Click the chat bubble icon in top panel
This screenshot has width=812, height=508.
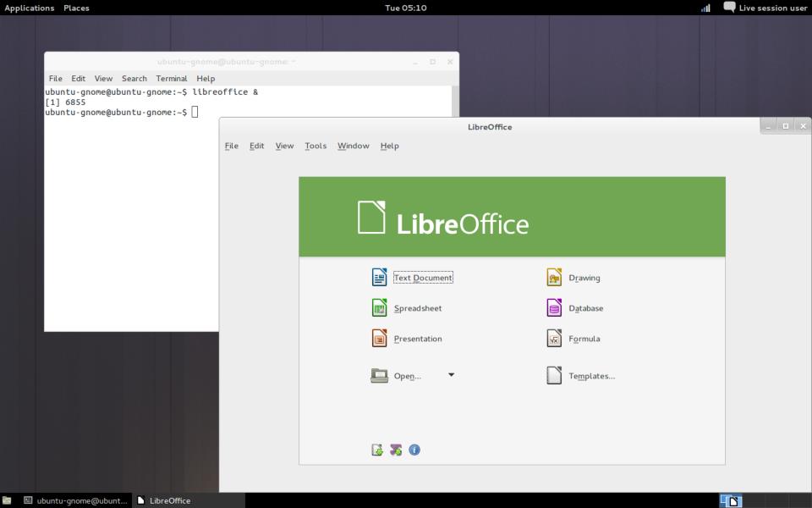click(x=729, y=8)
